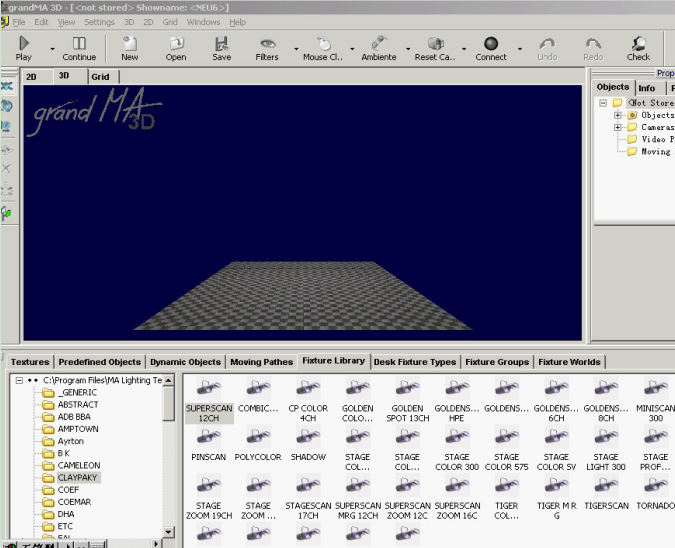
Task: Select the ETC folder
Action: click(x=65, y=526)
